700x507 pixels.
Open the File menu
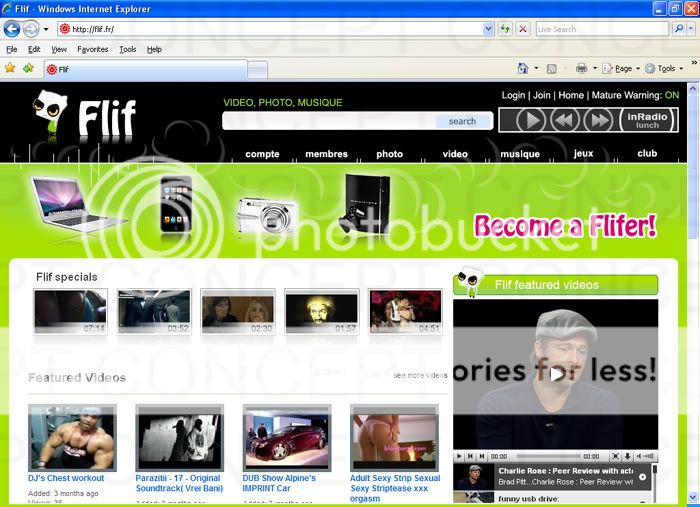coord(12,50)
